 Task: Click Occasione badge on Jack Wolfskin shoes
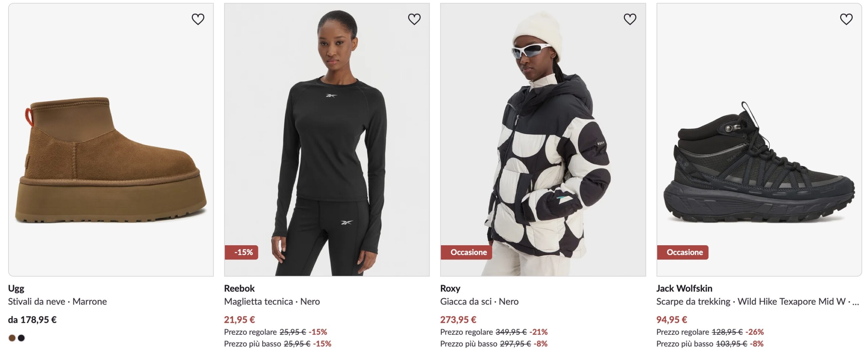tap(683, 252)
